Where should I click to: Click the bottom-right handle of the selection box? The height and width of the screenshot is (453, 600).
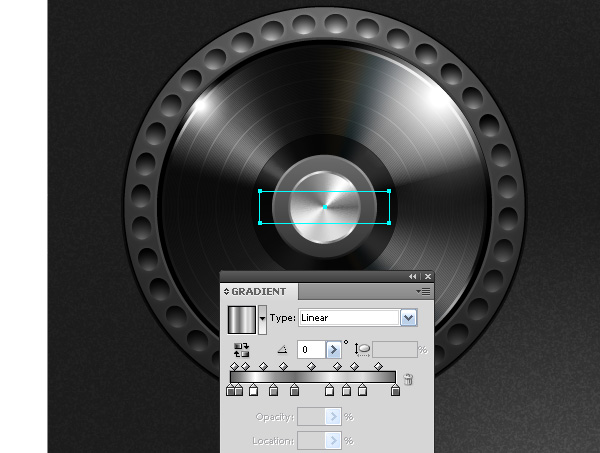click(389, 223)
